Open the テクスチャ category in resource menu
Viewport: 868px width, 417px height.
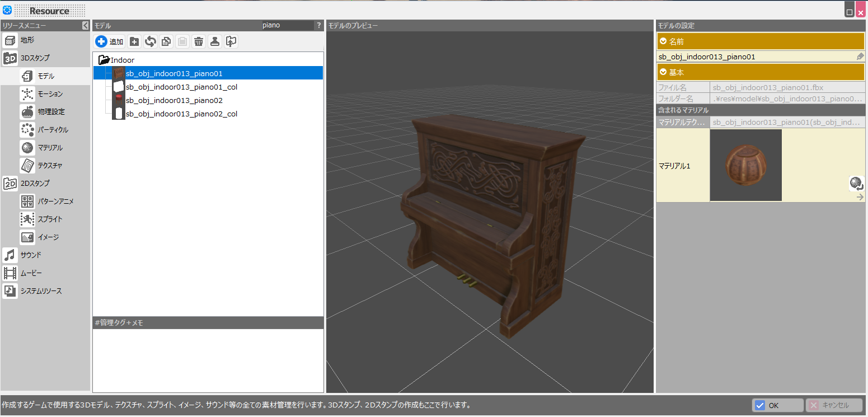(x=50, y=166)
